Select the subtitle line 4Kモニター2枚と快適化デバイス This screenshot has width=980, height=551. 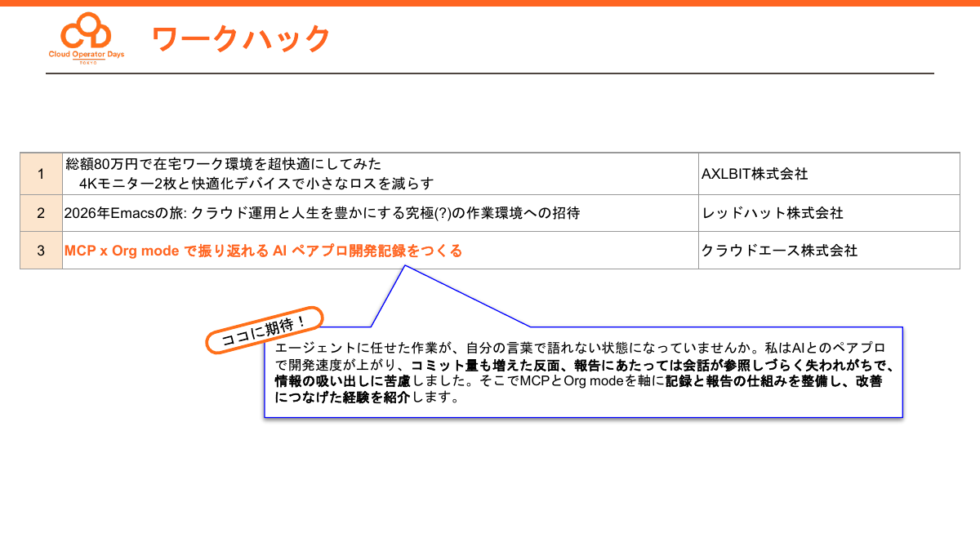tap(256, 183)
